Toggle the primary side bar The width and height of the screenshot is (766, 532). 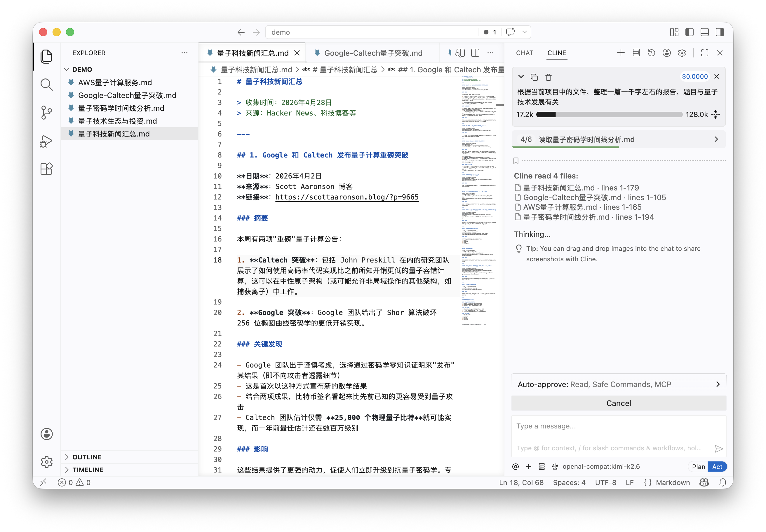(x=689, y=32)
